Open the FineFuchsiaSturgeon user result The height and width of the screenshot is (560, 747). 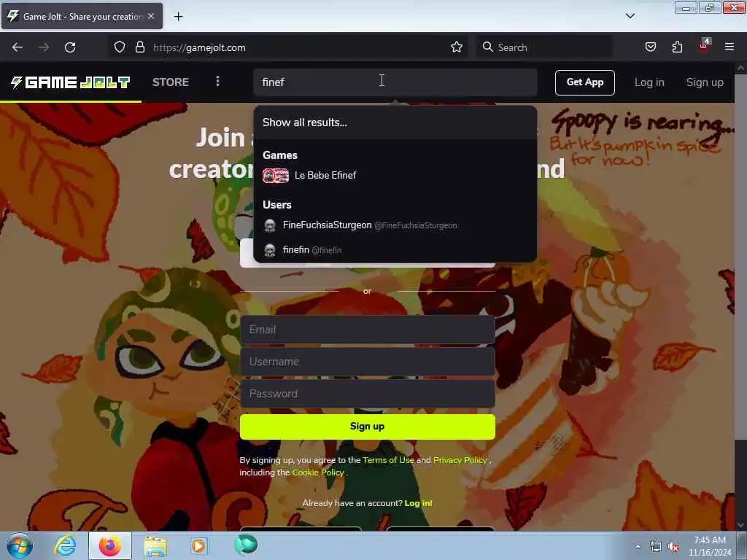pos(395,225)
